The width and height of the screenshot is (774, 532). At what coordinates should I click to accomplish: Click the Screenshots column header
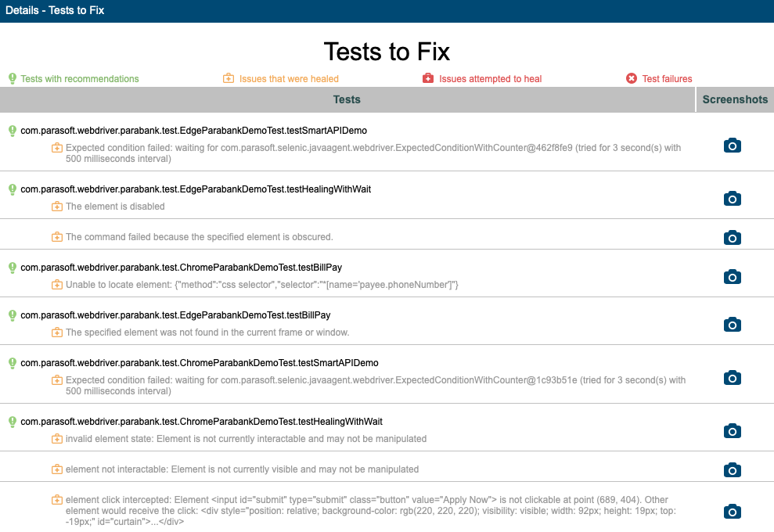coord(735,99)
